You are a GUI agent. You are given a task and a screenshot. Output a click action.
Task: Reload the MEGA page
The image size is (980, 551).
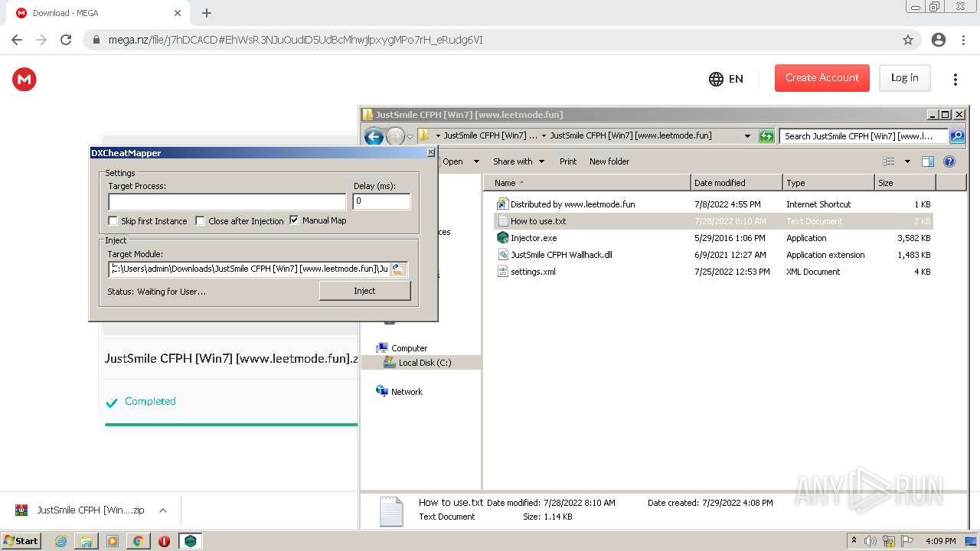click(x=66, y=40)
